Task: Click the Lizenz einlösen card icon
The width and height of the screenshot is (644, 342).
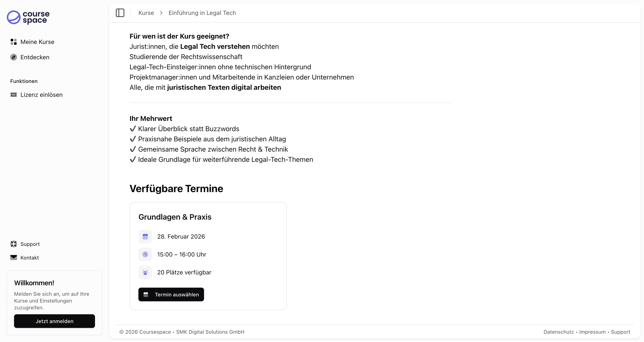Action: [x=14, y=95]
